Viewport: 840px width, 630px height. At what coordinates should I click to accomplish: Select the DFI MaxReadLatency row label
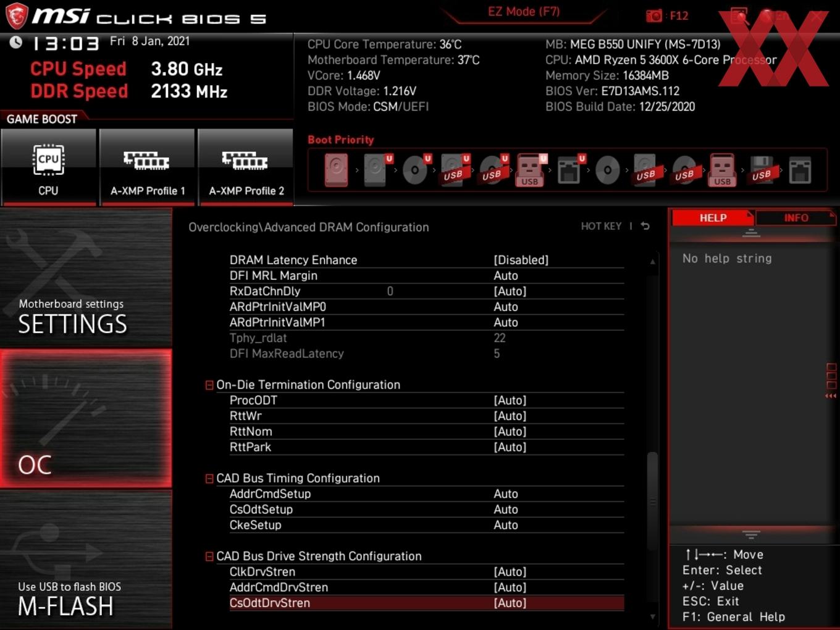pos(287,353)
